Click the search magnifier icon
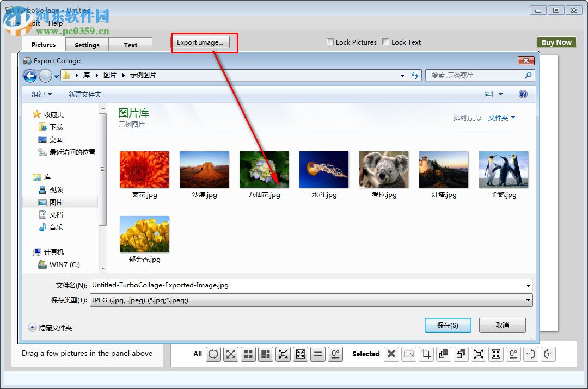Viewport: 588px width, 389px height. (x=528, y=75)
